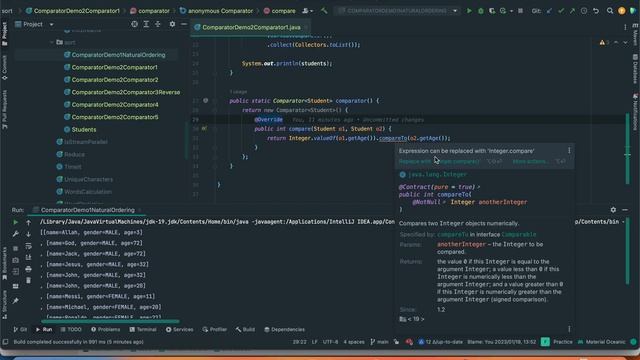Viewport: 640px width, 360px height.
Task: Select ComparatorDemo2Comparator1.java editor tab
Action: click(251, 27)
